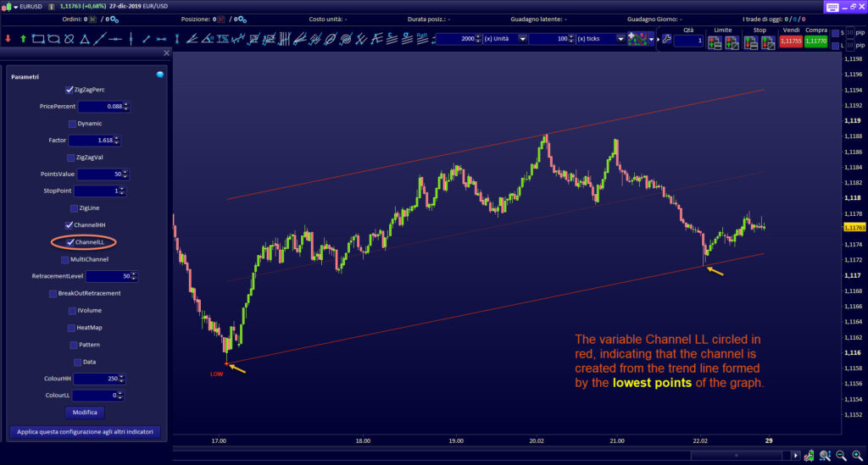Click the red Vendi price button
Image resolution: width=868 pixels, height=465 pixels.
(790, 41)
